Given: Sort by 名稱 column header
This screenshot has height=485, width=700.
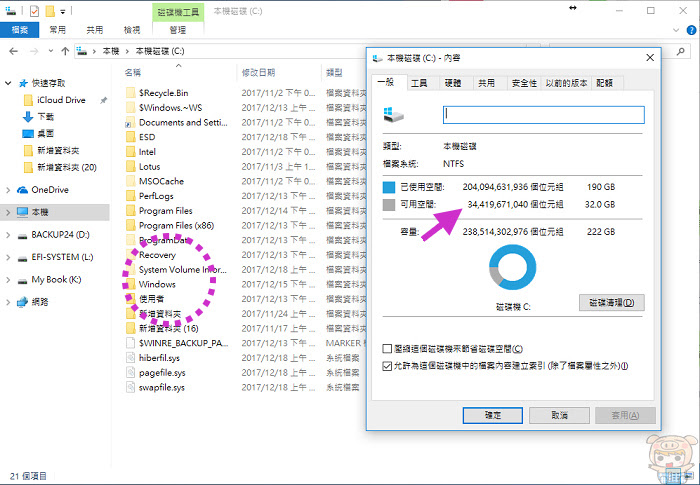Looking at the screenshot, I should 133,72.
